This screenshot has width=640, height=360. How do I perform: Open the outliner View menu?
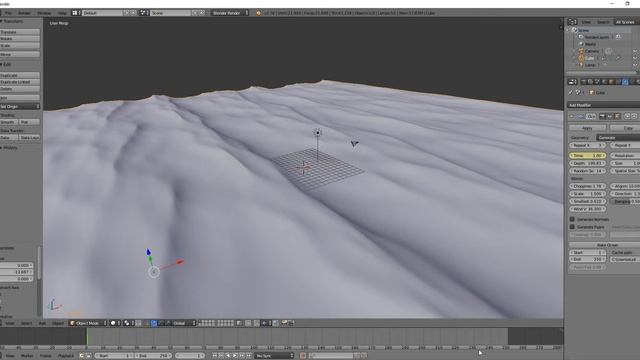click(586, 22)
